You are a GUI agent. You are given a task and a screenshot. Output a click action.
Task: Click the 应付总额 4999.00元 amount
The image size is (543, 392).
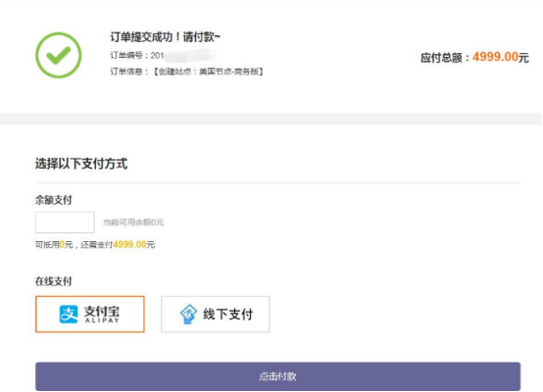pyautogui.click(x=474, y=57)
